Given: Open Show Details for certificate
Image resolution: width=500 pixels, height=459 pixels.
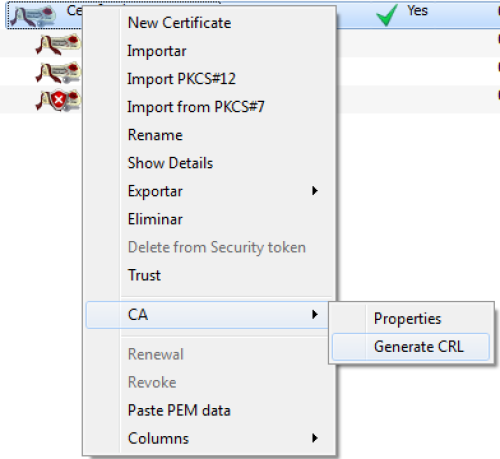Looking at the screenshot, I should coord(170,163).
